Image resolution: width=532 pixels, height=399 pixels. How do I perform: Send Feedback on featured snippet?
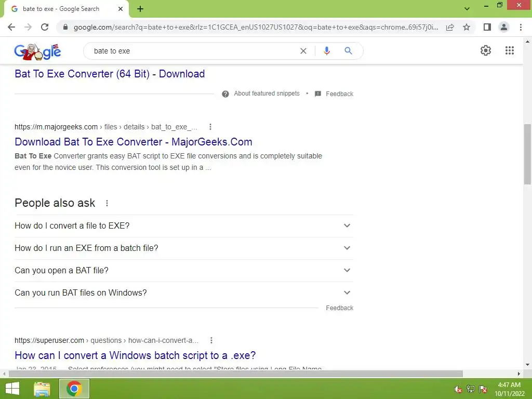click(x=339, y=94)
